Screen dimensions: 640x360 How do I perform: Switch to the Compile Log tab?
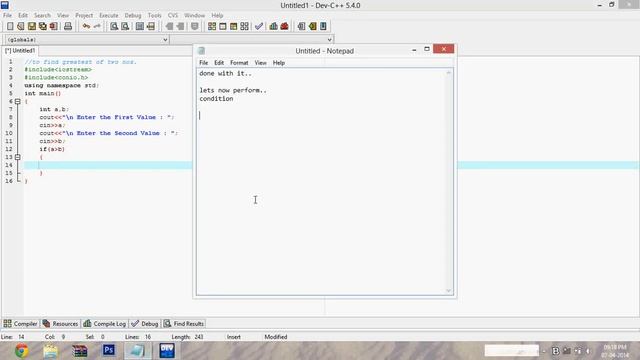(104, 324)
